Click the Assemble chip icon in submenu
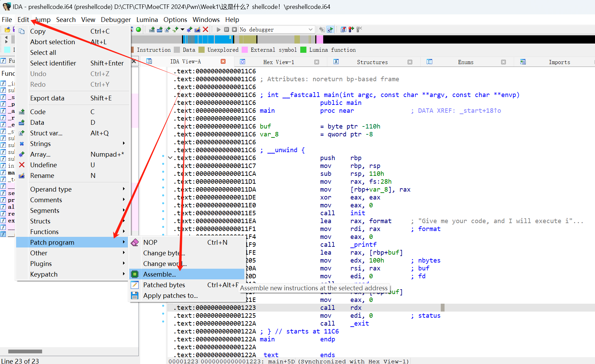The height and width of the screenshot is (364, 595). [135, 274]
